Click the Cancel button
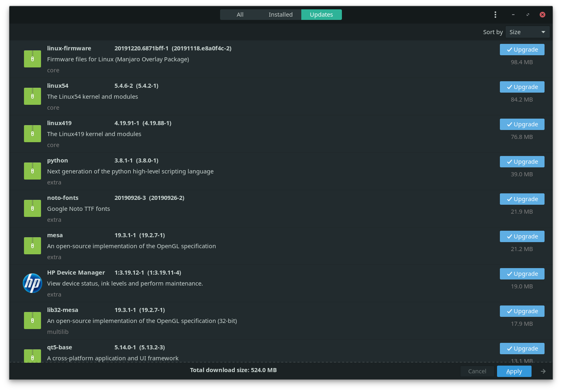Screen dimensions: 562x392 [477, 371]
